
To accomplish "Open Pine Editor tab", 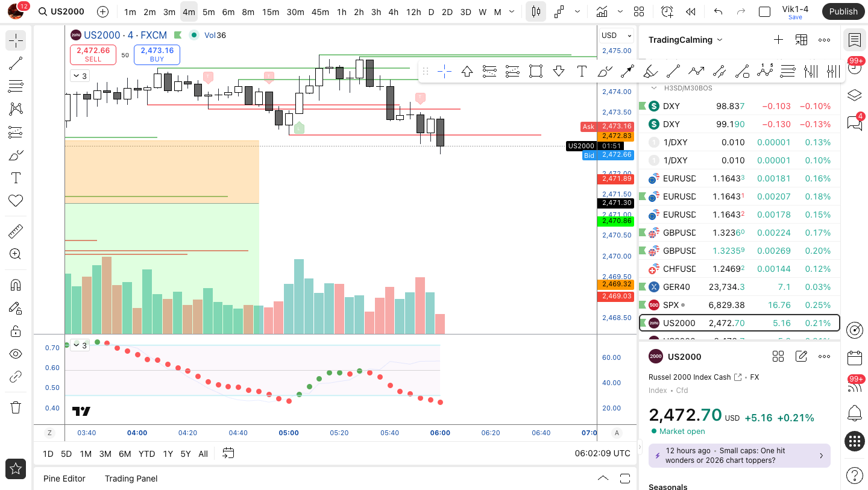I will pos(64,479).
